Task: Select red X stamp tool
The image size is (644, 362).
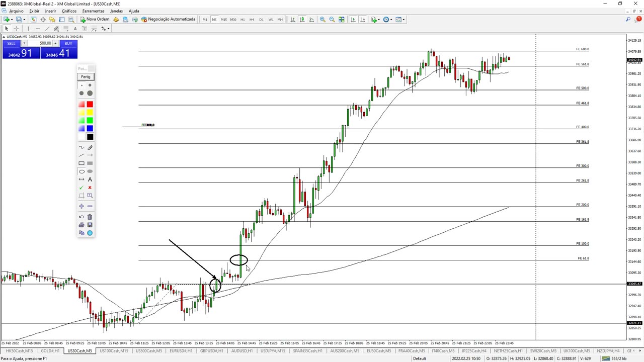Action: pyautogui.click(x=90, y=188)
